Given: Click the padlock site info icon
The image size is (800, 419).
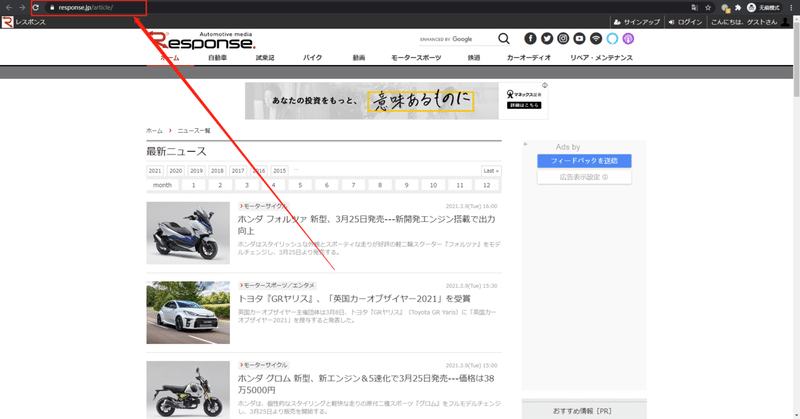Looking at the screenshot, I should (52, 8).
